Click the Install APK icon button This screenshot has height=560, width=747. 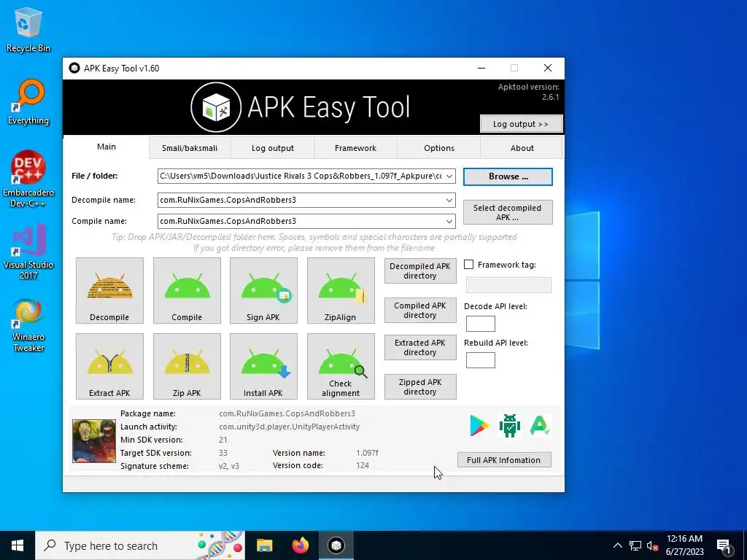point(263,366)
